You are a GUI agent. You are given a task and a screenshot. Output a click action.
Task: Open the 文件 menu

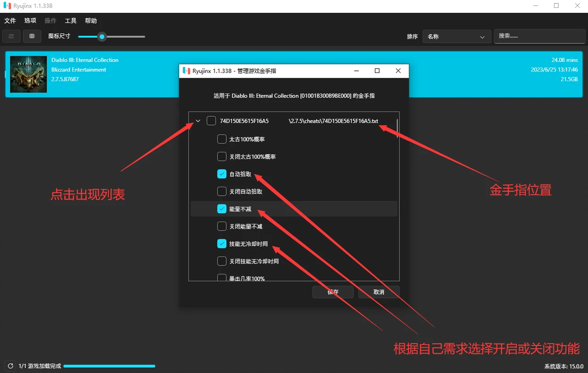(x=10, y=21)
